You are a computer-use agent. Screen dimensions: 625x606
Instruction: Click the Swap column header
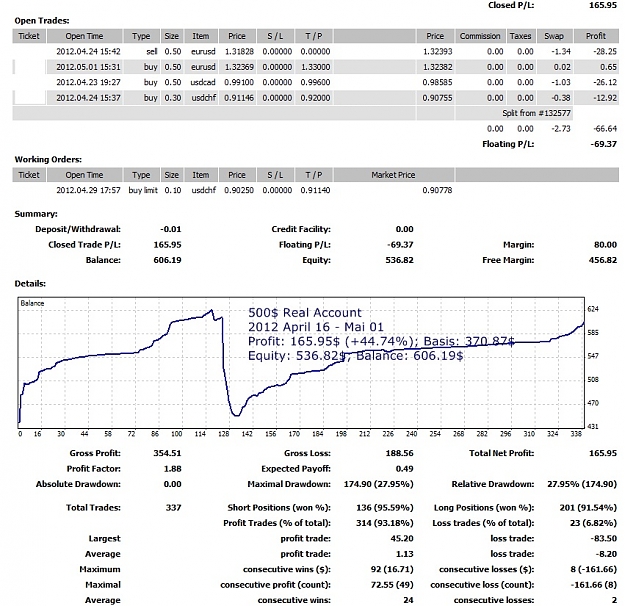click(554, 36)
